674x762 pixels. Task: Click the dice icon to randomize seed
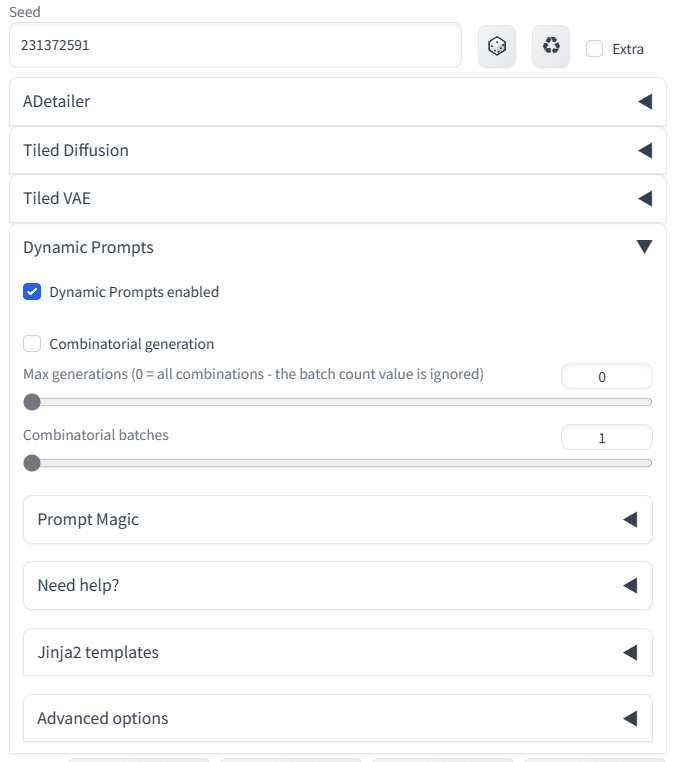496,46
